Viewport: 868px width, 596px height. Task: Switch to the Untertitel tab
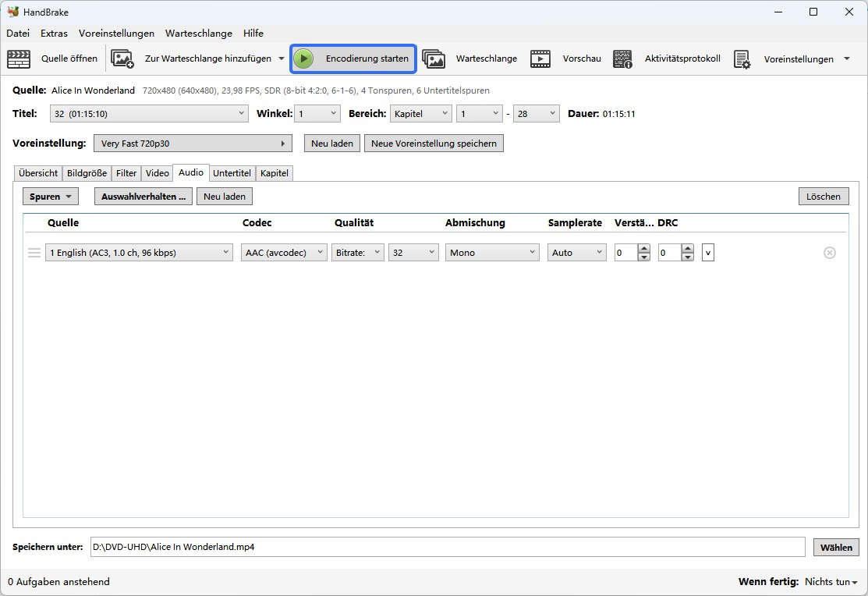click(x=232, y=173)
